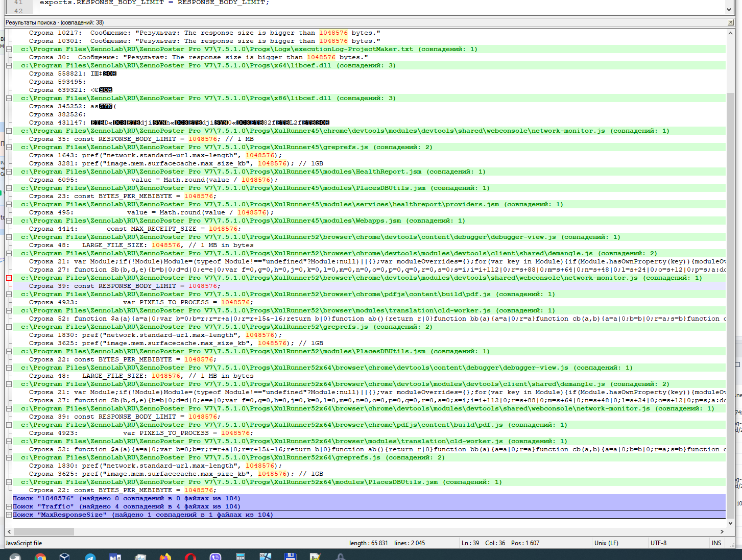Click the UTF-8 encoding status field
The height and width of the screenshot is (560, 742).
pyautogui.click(x=658, y=543)
